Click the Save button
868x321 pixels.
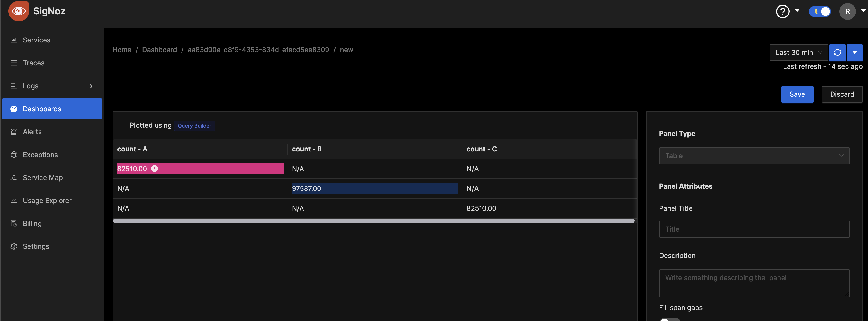pyautogui.click(x=797, y=94)
